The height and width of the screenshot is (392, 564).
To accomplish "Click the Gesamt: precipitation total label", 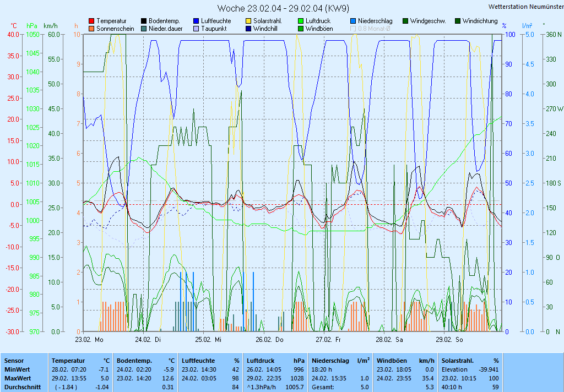I will coord(323,388).
